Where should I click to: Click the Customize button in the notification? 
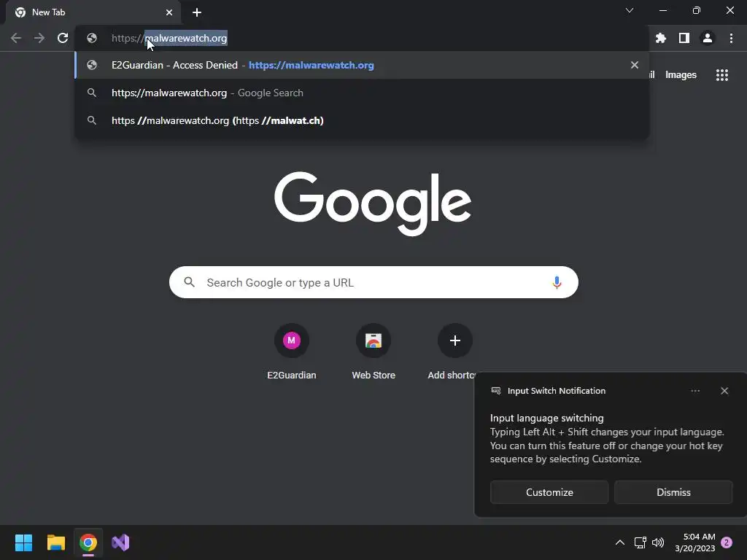(549, 492)
